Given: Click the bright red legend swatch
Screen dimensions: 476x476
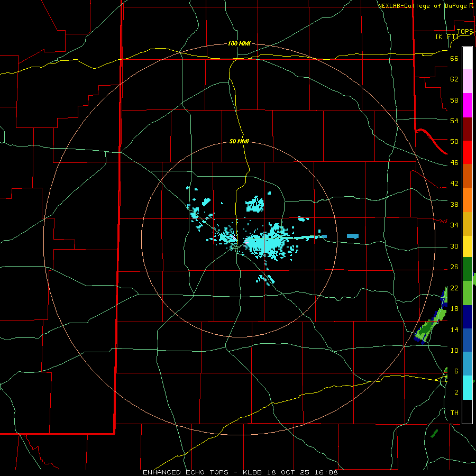Looking at the screenshot, I should point(467,152).
